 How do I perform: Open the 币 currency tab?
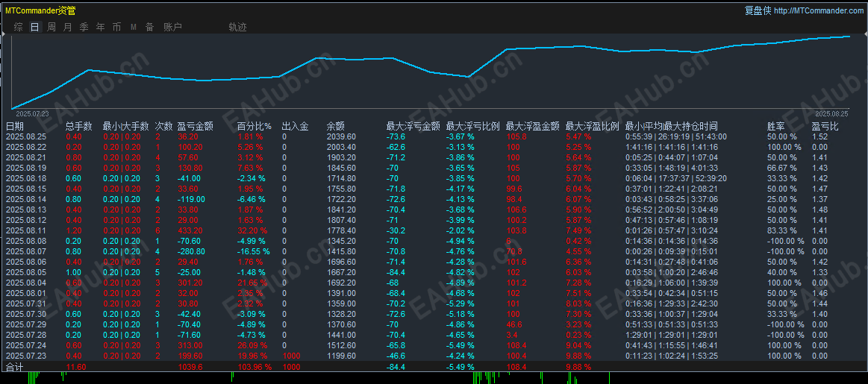pos(116,27)
